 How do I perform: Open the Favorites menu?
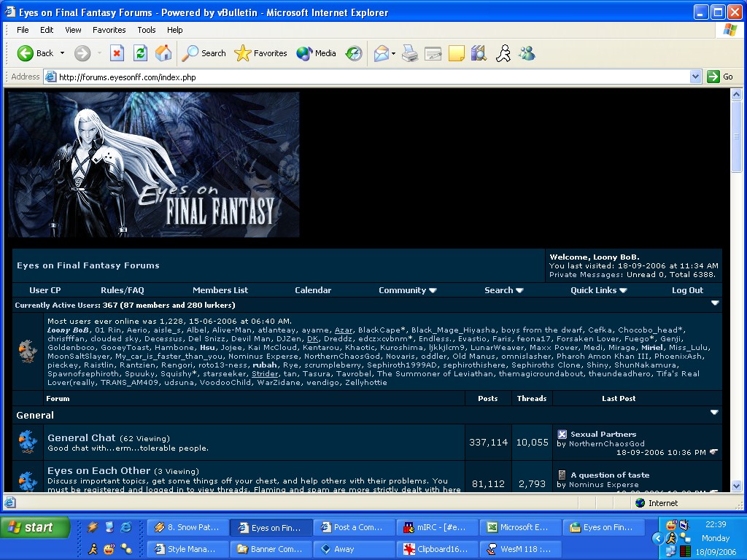pos(109,29)
